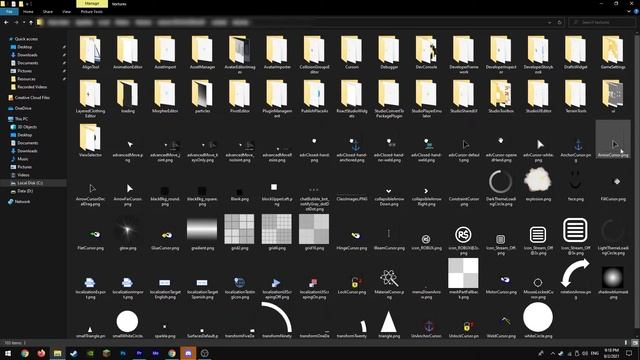640x360 pixels.
Task: Select the triangle.png file
Action: 389,324
